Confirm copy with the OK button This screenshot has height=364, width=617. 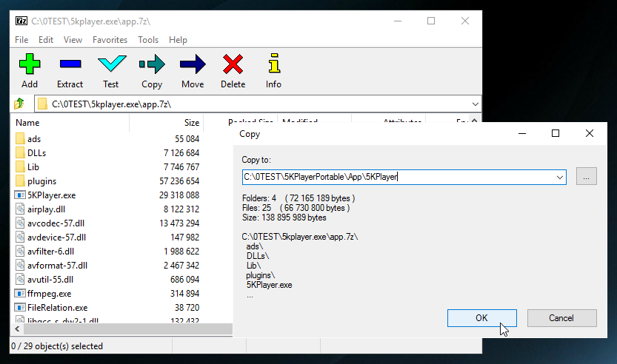point(481,318)
